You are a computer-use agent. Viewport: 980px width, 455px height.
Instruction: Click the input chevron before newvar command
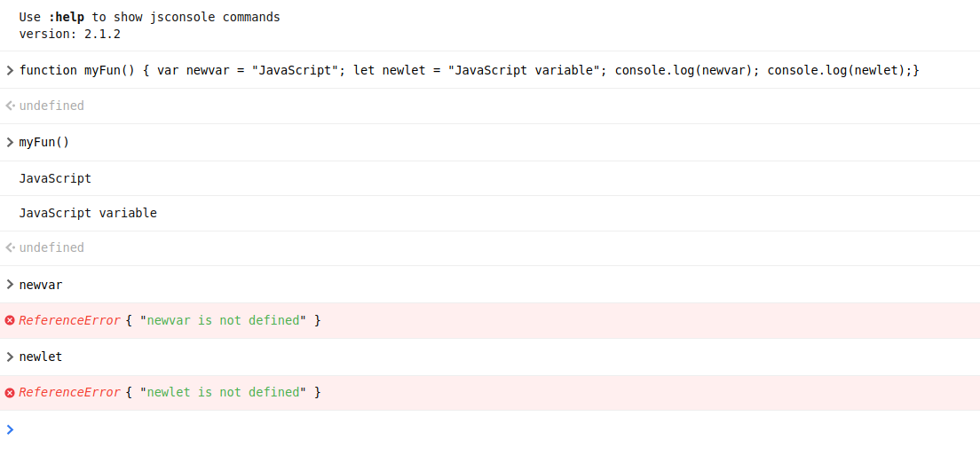tap(10, 285)
